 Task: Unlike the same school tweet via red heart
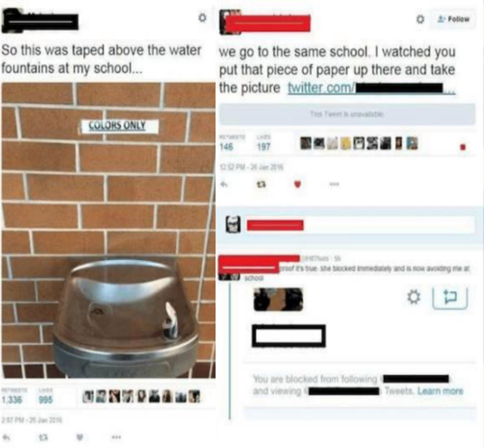tap(297, 184)
